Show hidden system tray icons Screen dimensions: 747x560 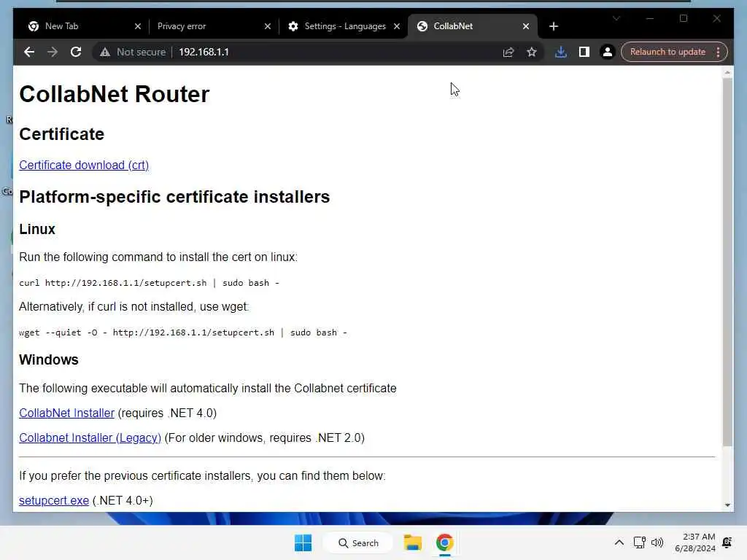pos(619,542)
